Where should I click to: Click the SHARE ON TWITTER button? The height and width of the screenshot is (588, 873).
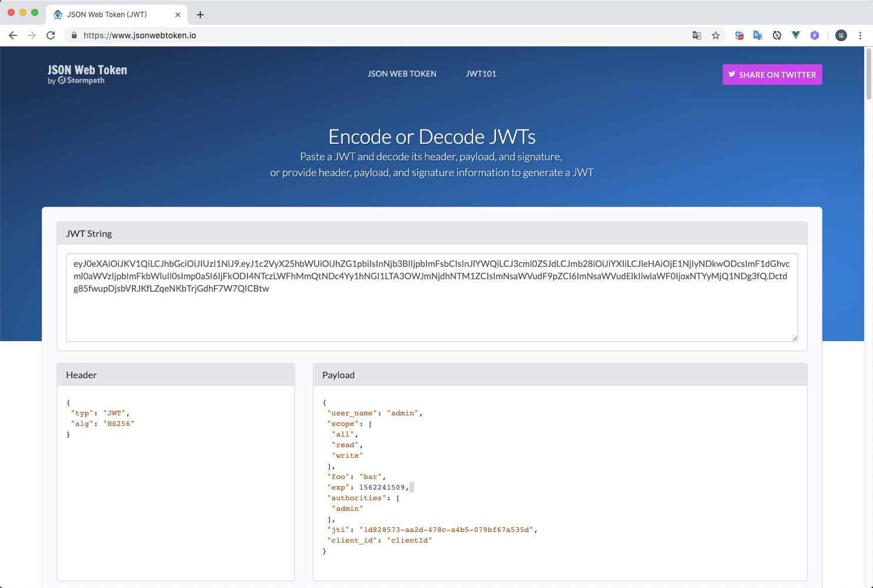coord(772,74)
